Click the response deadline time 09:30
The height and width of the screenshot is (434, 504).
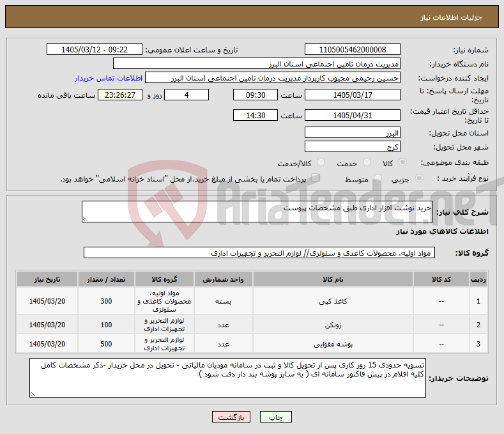tap(256, 95)
